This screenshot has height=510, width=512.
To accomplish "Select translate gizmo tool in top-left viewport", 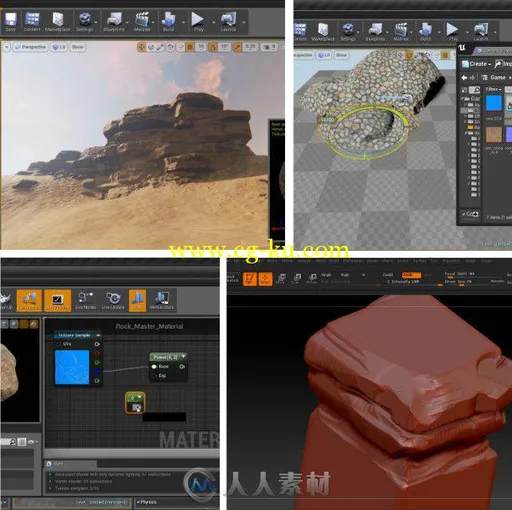I will coord(142,47).
